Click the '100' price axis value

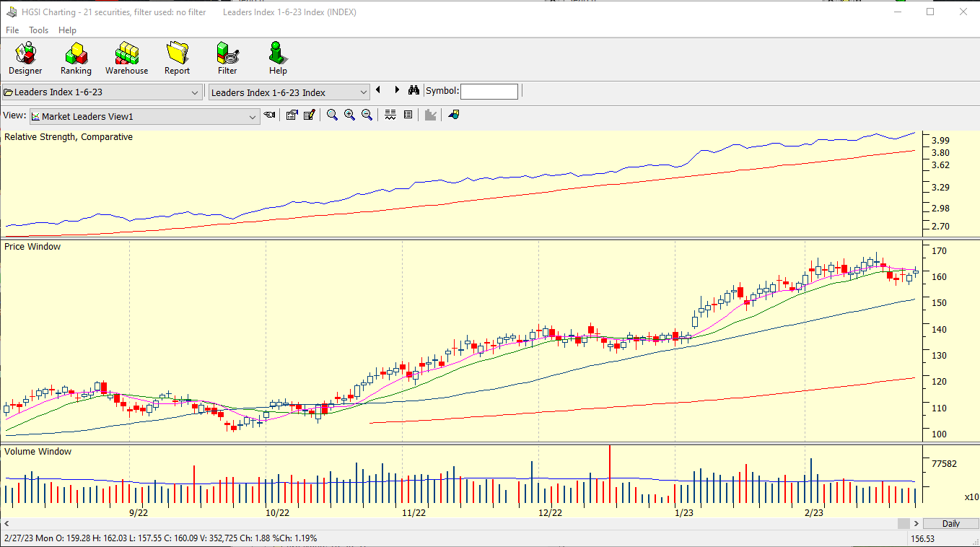[x=939, y=434]
